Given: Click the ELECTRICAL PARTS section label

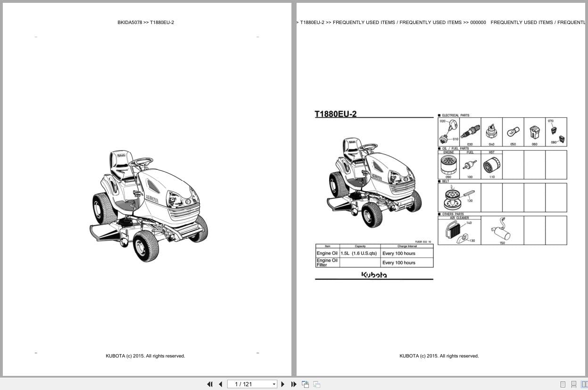Looking at the screenshot, I should point(455,115).
